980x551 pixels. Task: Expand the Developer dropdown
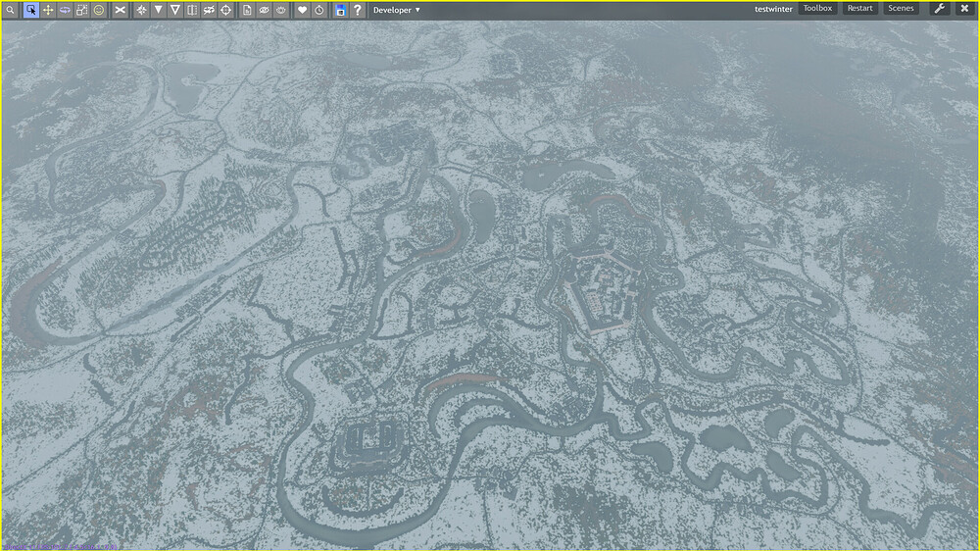396,10
